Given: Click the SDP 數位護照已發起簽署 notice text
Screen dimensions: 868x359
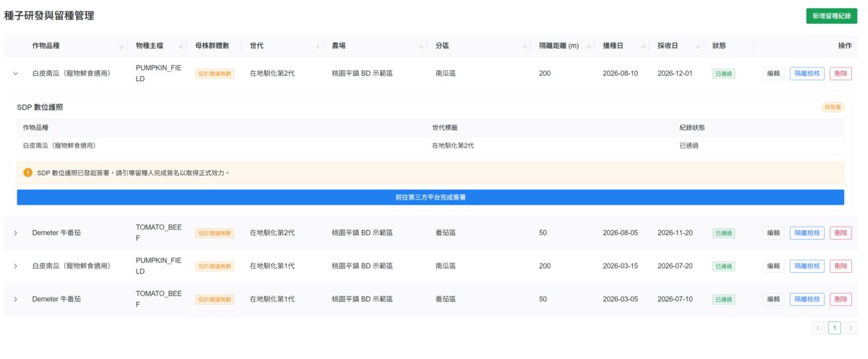Looking at the screenshot, I should (133, 173).
